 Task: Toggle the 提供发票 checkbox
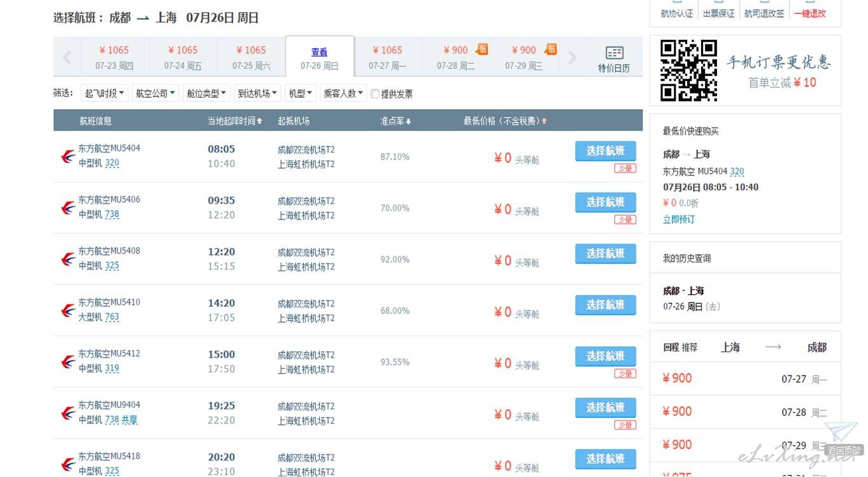pyautogui.click(x=375, y=94)
